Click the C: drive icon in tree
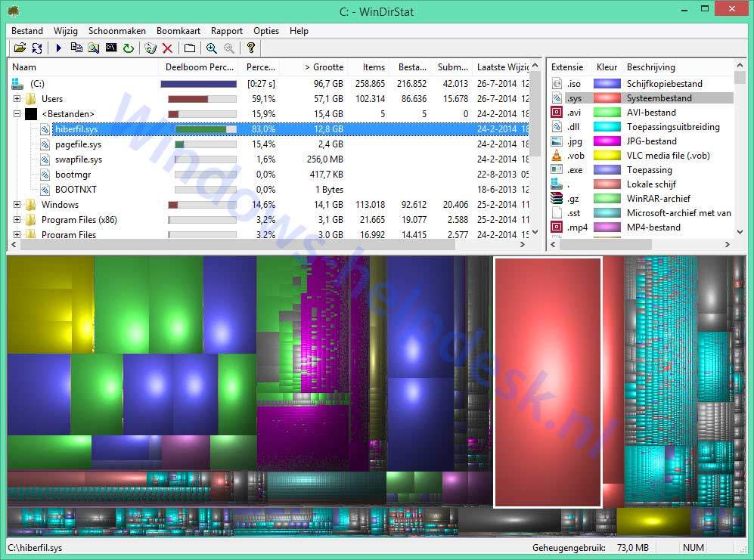The width and height of the screenshot is (754, 560). coord(17,84)
